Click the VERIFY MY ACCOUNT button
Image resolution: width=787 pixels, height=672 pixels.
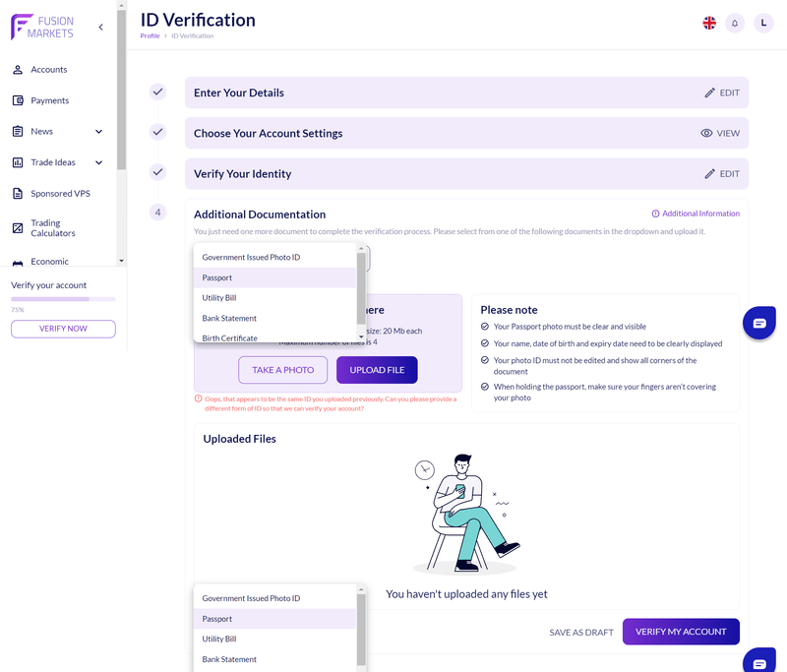681,632
